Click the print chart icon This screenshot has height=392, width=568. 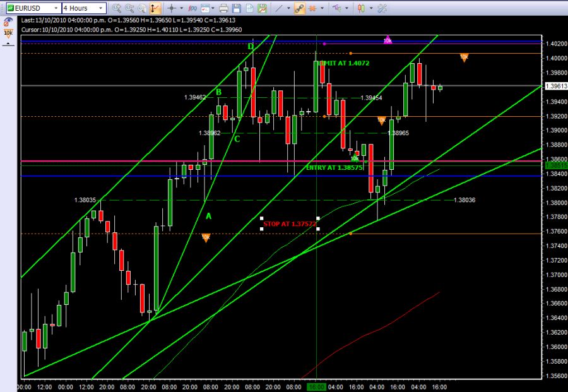[x=223, y=8]
